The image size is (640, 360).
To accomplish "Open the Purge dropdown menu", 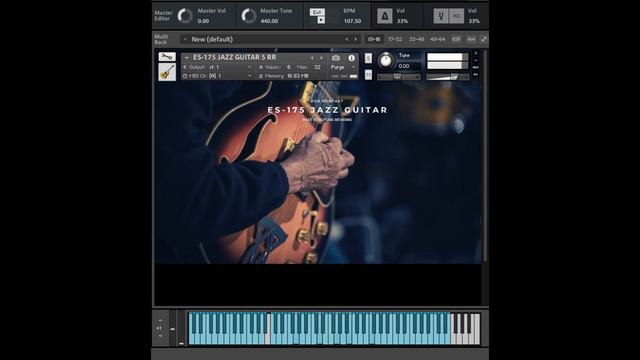I will 343,67.
